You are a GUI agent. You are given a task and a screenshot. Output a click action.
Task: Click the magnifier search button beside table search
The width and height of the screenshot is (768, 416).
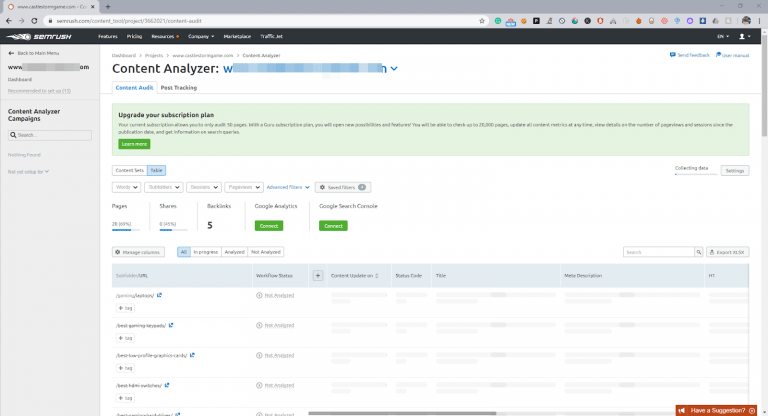click(x=699, y=252)
